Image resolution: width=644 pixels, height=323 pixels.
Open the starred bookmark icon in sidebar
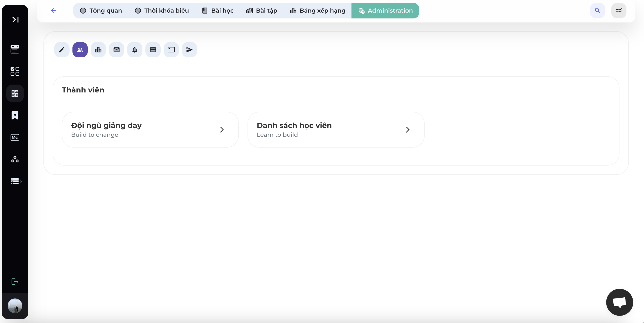pyautogui.click(x=15, y=115)
